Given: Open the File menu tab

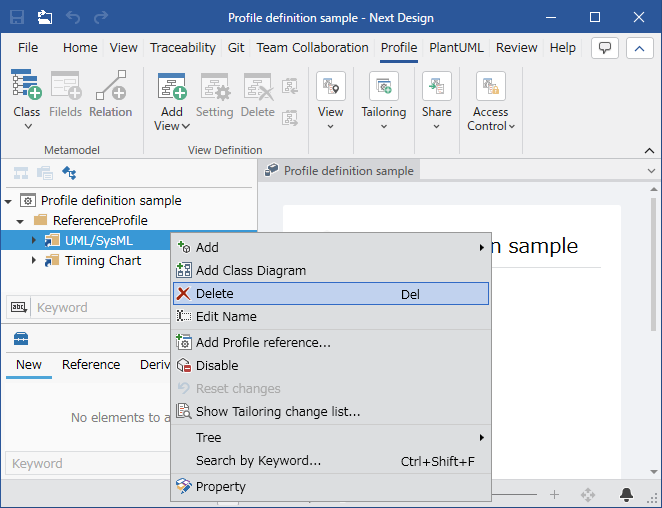Looking at the screenshot, I should (28, 47).
